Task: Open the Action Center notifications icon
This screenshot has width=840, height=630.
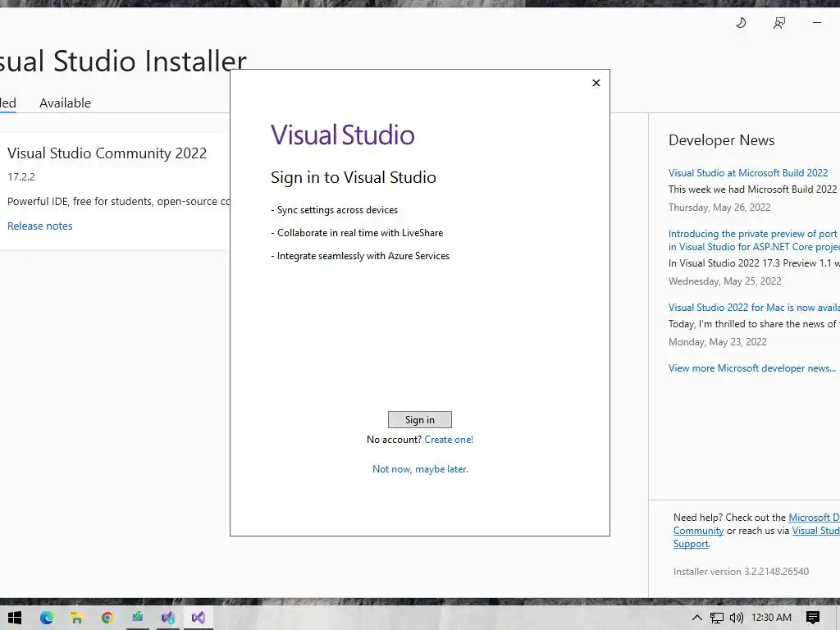Action: click(813, 618)
